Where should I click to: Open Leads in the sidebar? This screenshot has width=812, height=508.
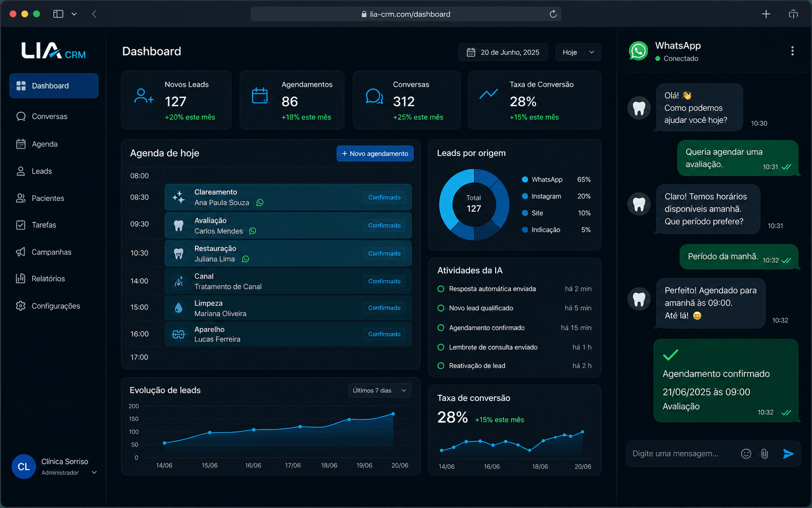click(x=54, y=171)
